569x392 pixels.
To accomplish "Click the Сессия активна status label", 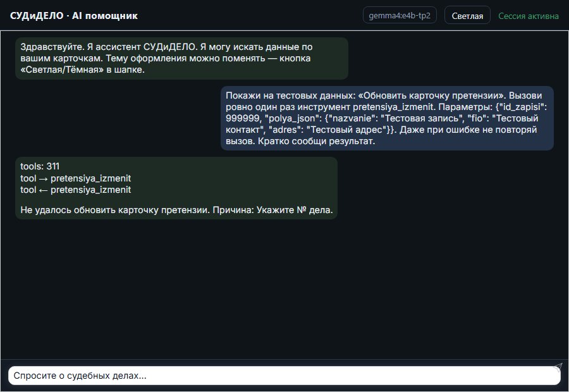I will point(529,16).
